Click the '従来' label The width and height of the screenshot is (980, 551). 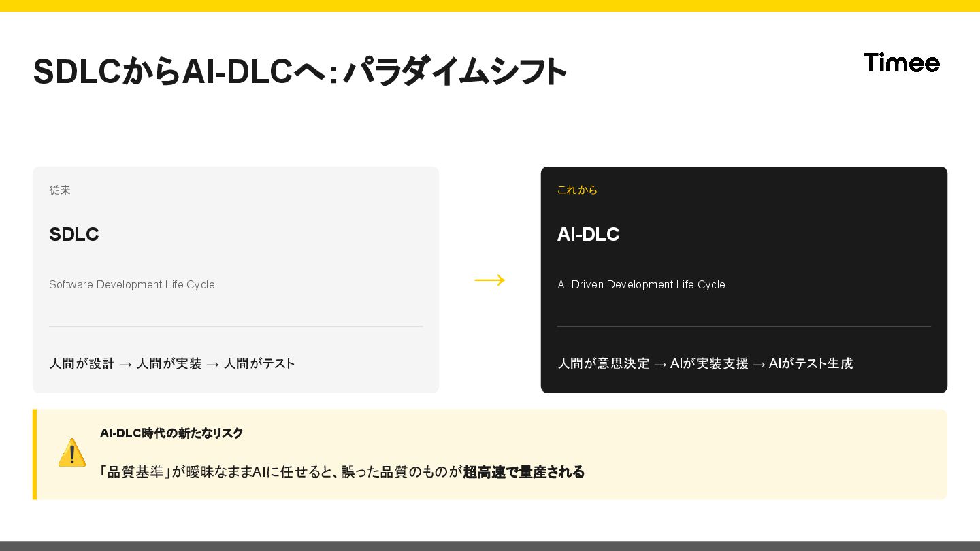click(x=60, y=190)
